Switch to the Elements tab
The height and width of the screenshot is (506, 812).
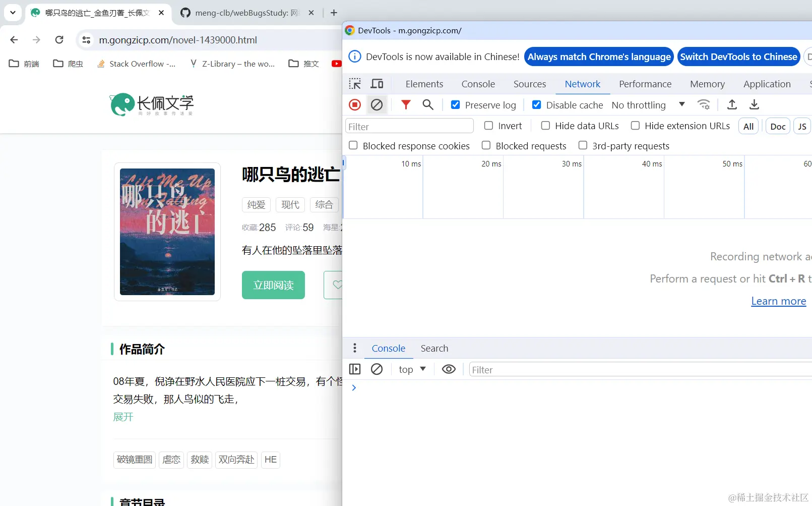(x=424, y=84)
